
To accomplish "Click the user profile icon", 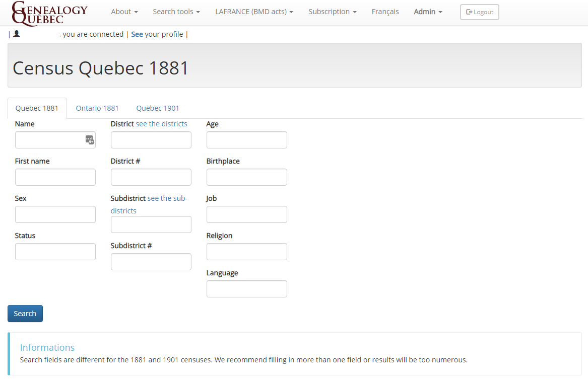I will tap(17, 34).
